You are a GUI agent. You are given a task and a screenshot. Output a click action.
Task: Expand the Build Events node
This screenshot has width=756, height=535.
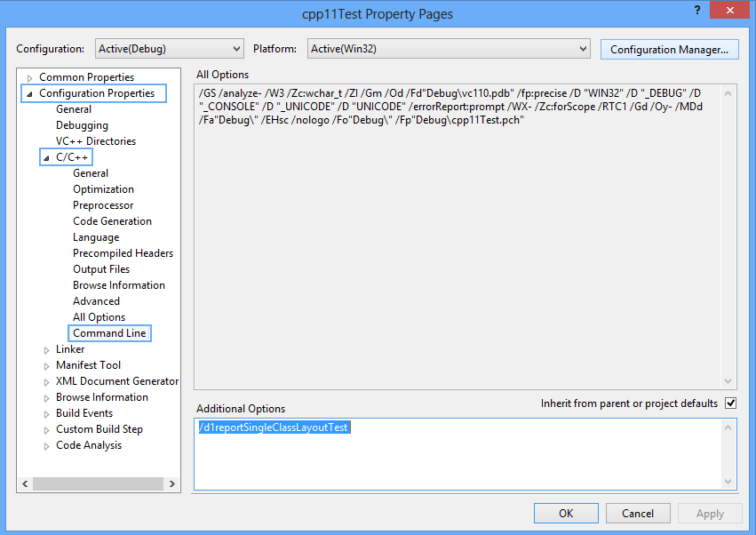46,414
